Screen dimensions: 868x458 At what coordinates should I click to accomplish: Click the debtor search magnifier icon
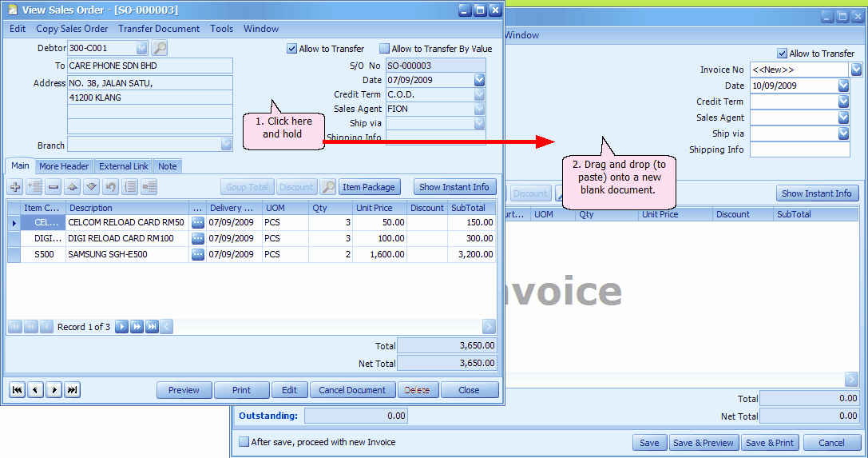click(160, 48)
